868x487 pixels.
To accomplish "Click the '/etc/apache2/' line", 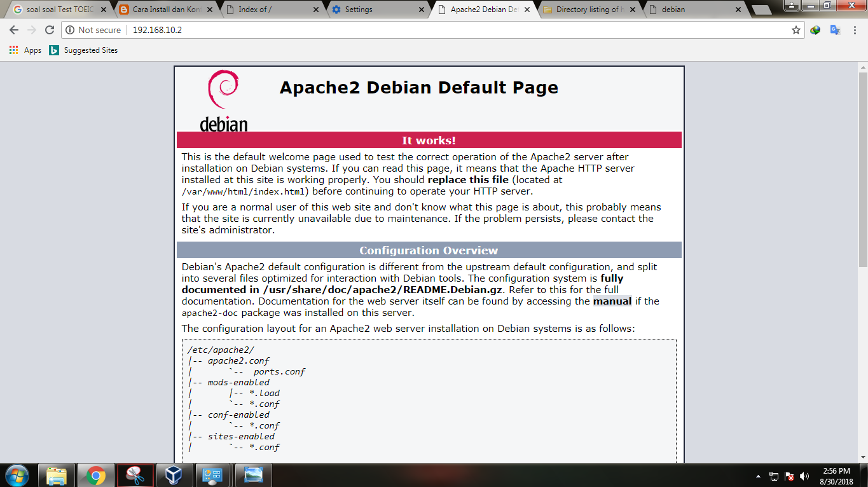I will point(221,350).
